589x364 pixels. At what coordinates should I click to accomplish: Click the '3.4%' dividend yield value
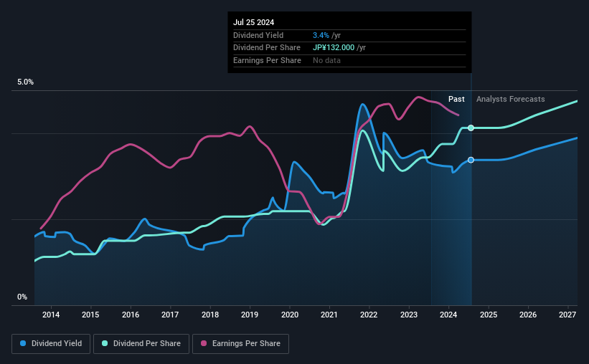pyautogui.click(x=321, y=35)
